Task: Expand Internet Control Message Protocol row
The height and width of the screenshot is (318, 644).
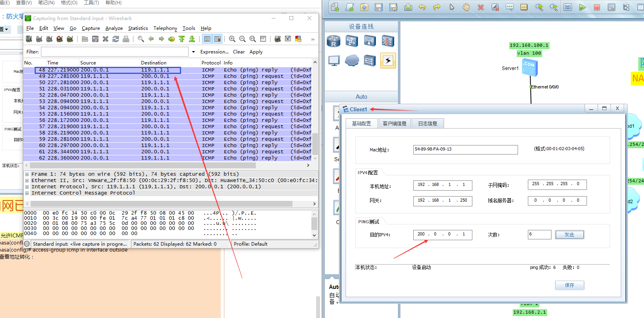Action: point(27,193)
